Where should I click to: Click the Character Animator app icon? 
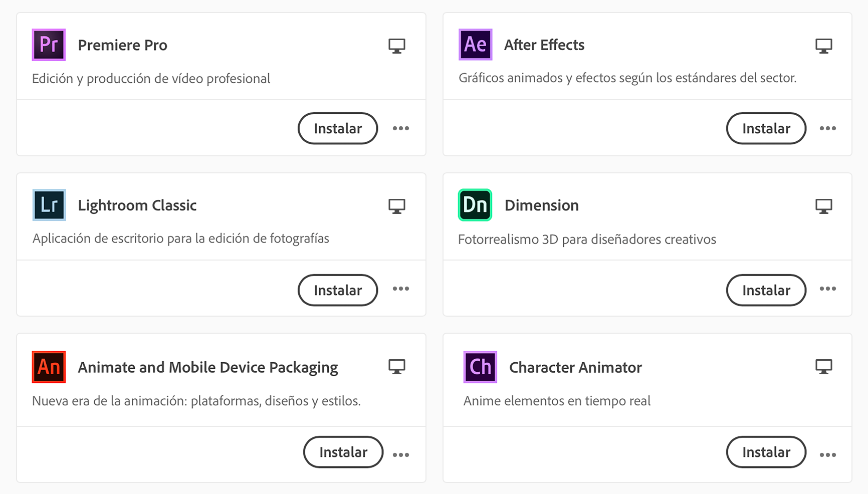coord(480,367)
